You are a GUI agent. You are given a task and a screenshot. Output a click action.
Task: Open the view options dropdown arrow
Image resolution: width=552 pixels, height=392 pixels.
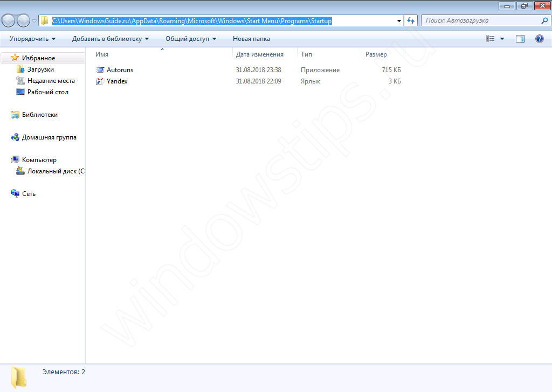click(x=502, y=39)
